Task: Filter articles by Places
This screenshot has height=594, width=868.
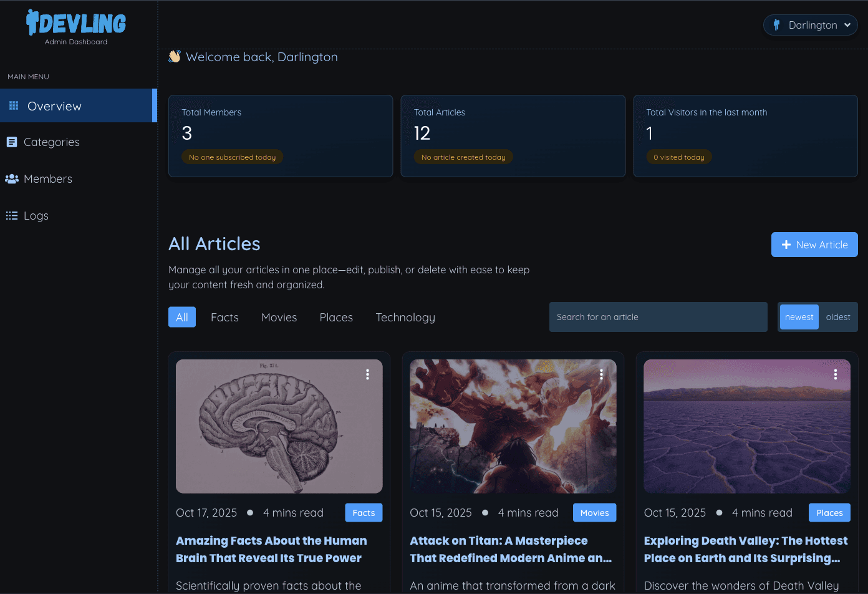Action: (x=336, y=317)
